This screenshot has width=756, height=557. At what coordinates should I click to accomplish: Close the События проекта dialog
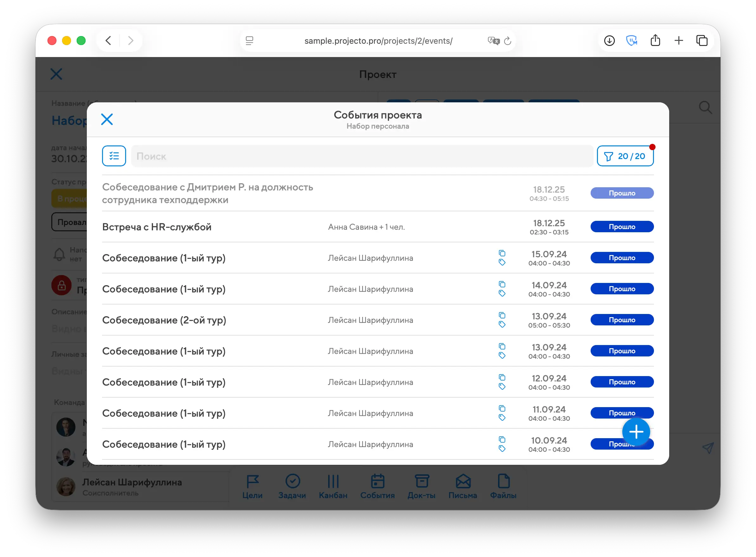click(107, 119)
